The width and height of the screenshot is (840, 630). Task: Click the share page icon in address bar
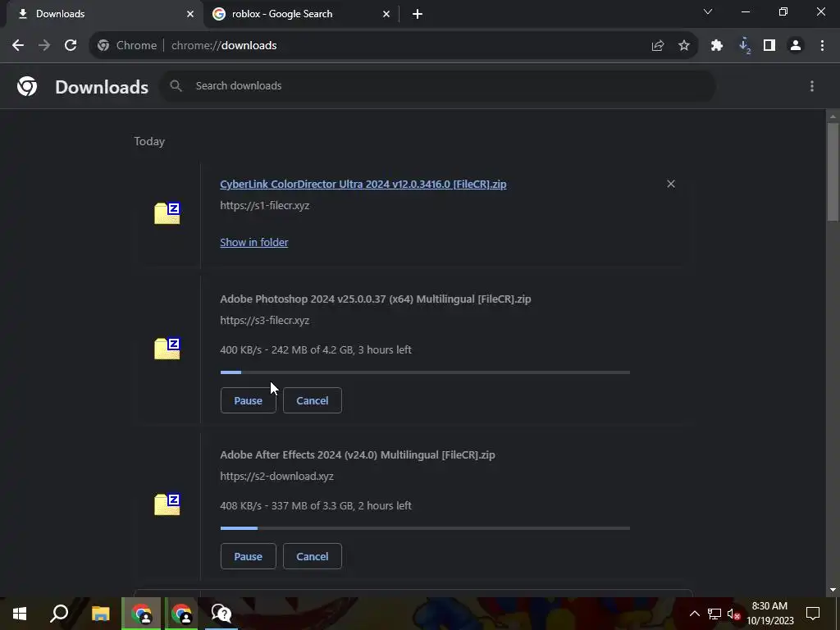coord(658,46)
